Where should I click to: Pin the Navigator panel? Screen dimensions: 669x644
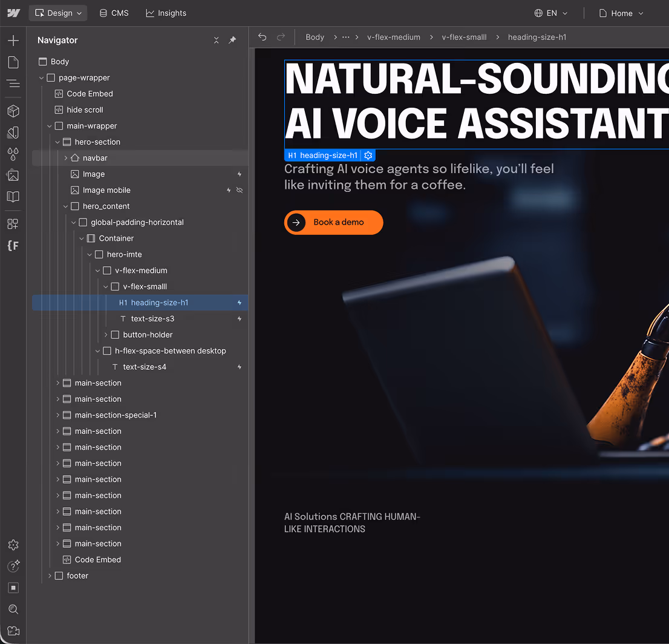[x=232, y=40]
